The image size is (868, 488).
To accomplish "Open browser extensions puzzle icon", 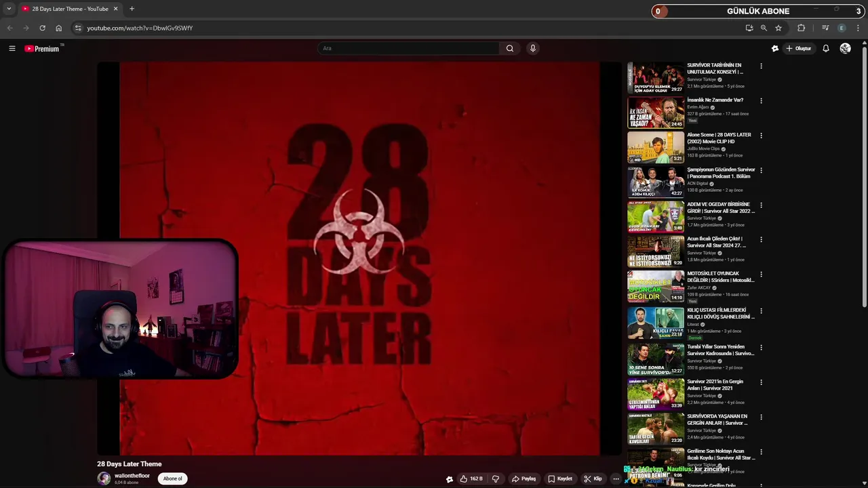I will (x=802, y=28).
